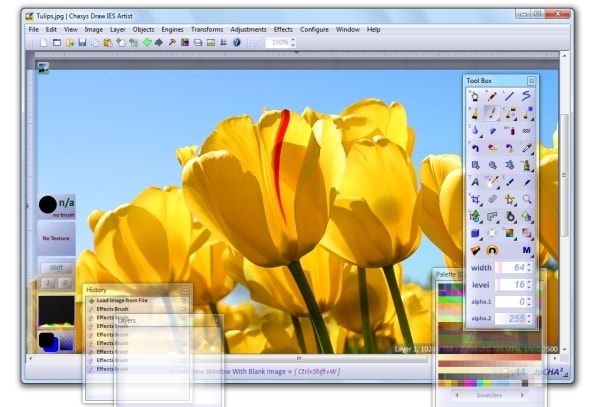Click the New blank document toolbar icon
The width and height of the screenshot is (600, 407).
44,42
